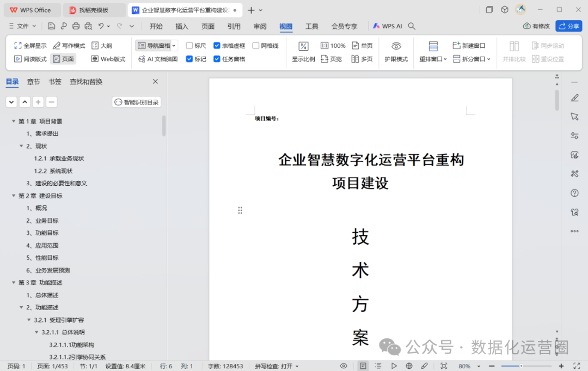This screenshot has width=588, height=371.
Task: Switch to Web版式 layout
Action: 108,59
